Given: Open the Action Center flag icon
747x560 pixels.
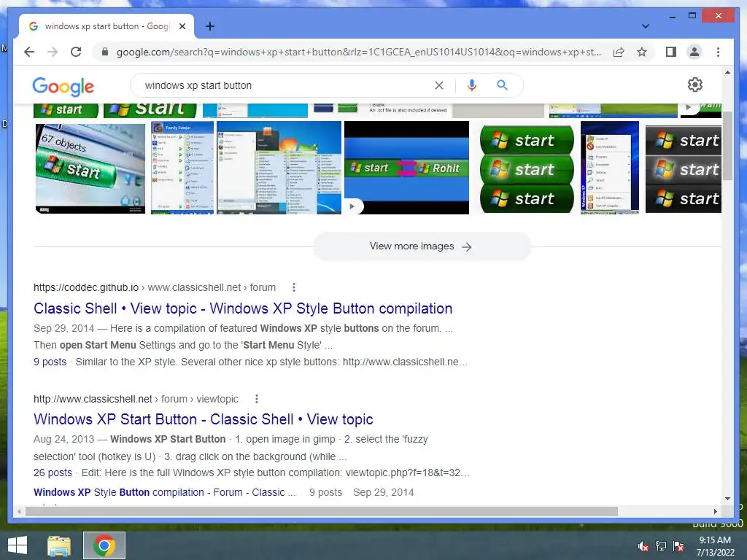Looking at the screenshot, I should click(x=678, y=546).
